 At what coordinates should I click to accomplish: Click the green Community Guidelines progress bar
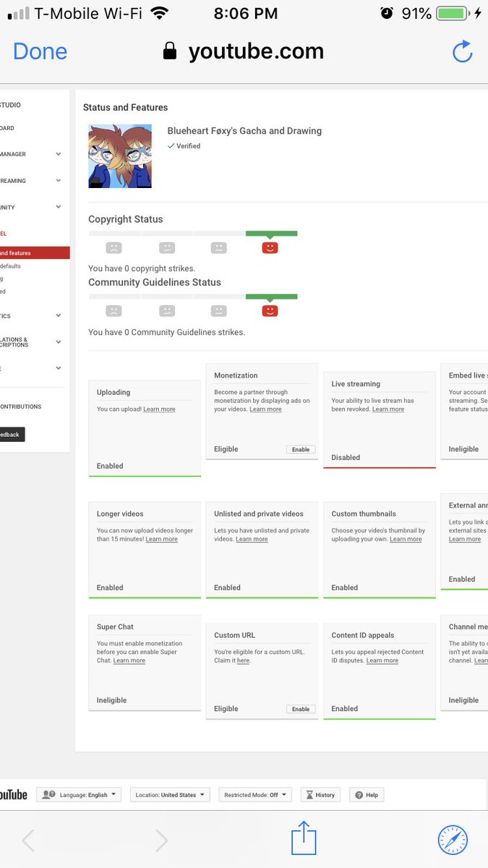click(x=271, y=297)
